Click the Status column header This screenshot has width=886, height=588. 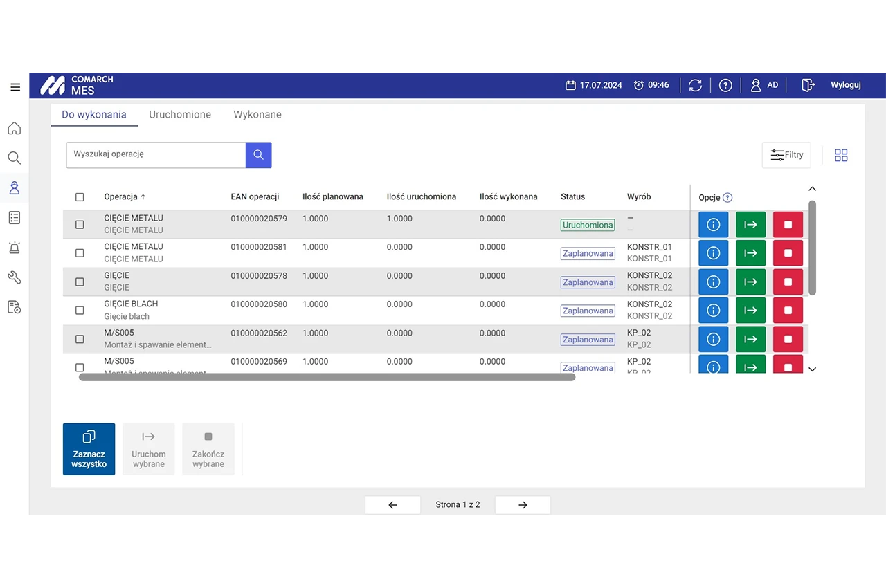coord(573,196)
